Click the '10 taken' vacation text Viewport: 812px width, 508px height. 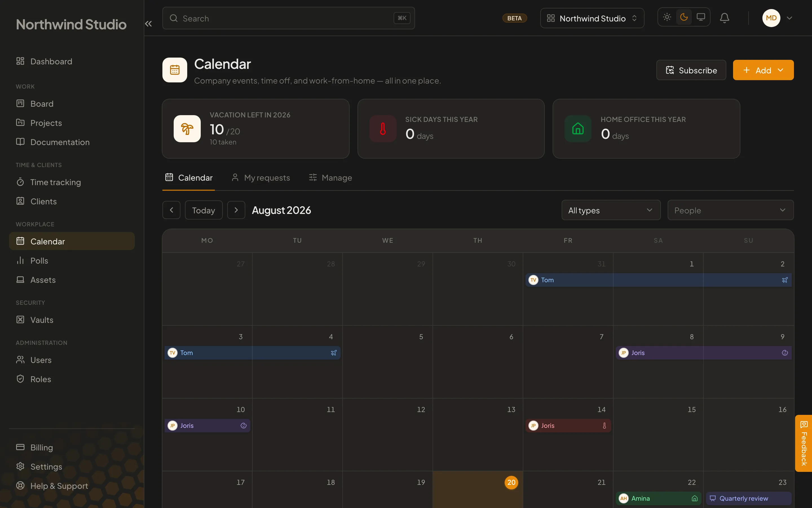[x=223, y=142]
